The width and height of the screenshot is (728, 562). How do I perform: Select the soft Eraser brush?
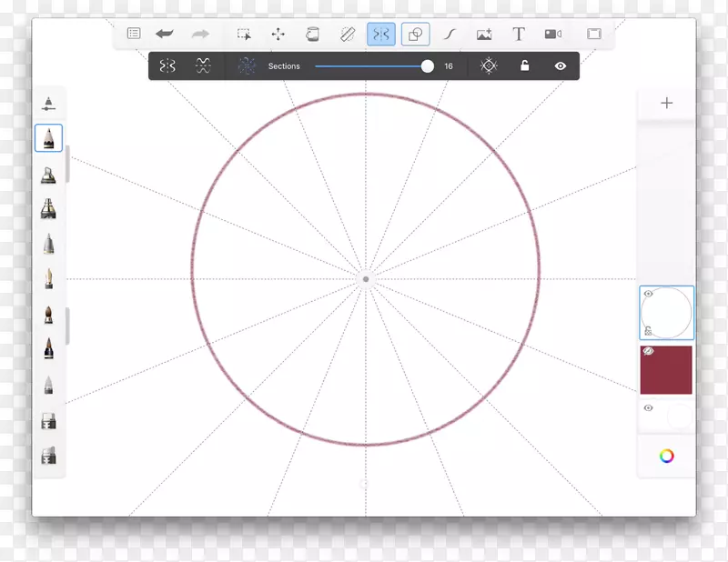[48, 385]
